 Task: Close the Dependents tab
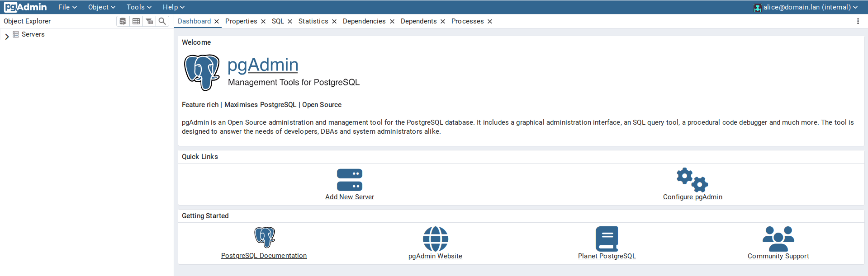click(443, 21)
